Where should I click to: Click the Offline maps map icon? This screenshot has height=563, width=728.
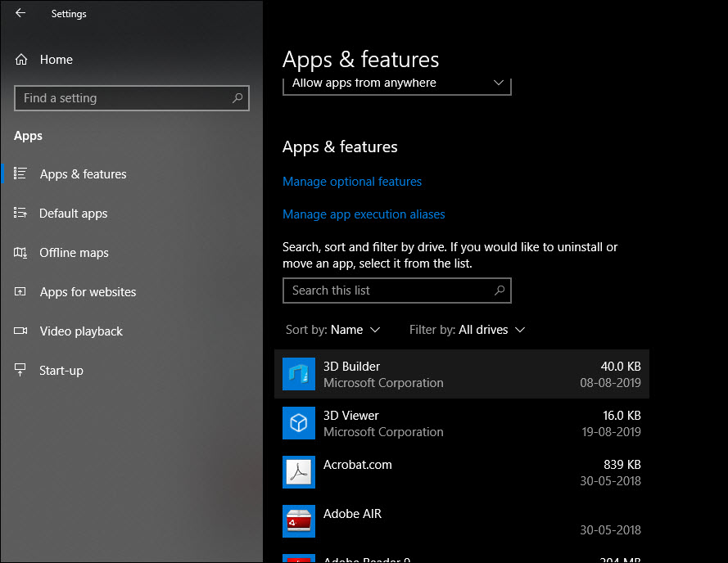(x=20, y=253)
